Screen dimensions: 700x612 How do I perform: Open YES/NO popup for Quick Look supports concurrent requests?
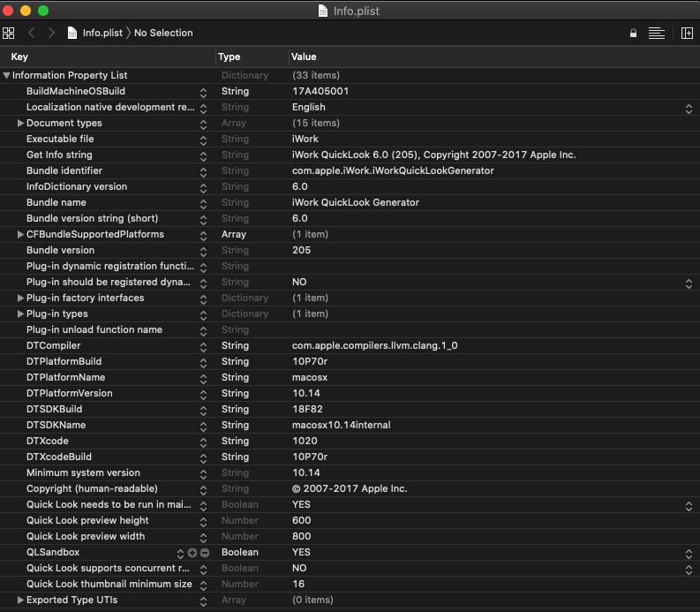[x=689, y=570]
